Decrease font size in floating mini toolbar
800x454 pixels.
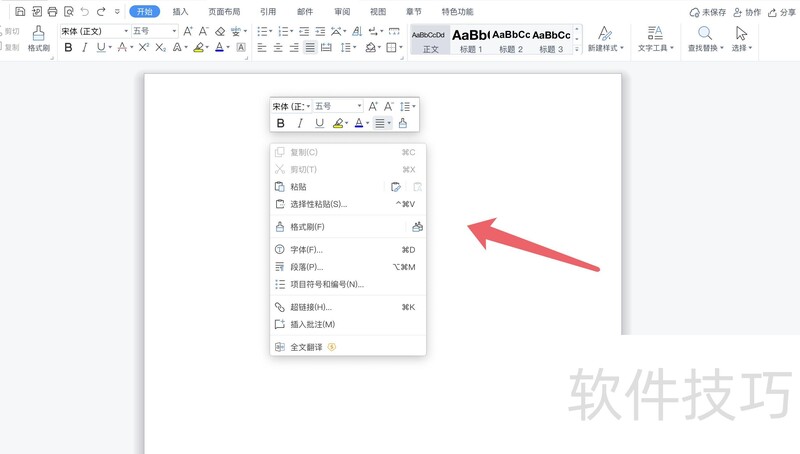click(x=389, y=106)
